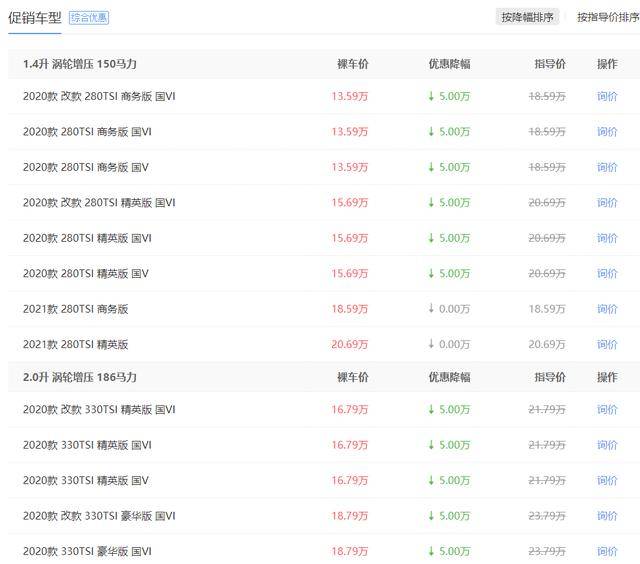The width and height of the screenshot is (640, 564).
Task: Click 询价 for 2020款 280TSI 商务版 国V
Action: click(607, 167)
